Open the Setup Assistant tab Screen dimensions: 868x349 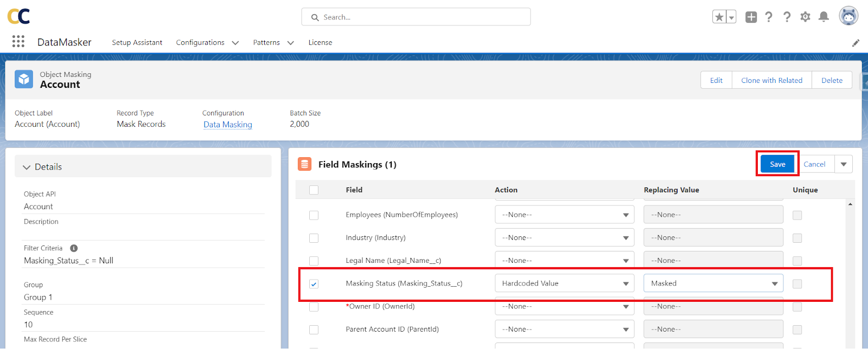(x=137, y=42)
